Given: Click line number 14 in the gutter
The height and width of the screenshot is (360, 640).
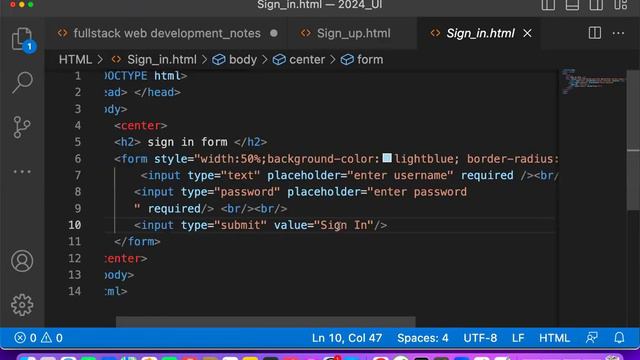Looking at the screenshot, I should [x=75, y=291].
